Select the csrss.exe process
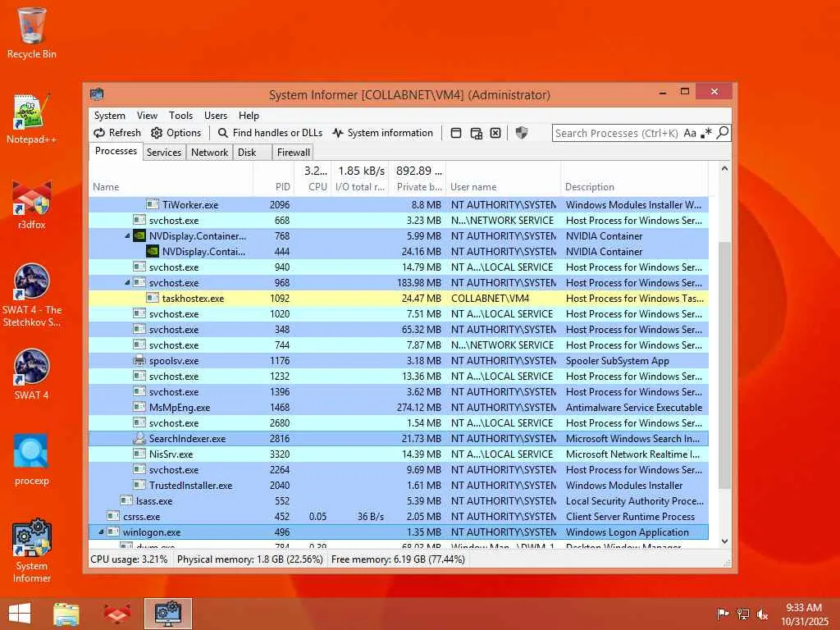840x630 pixels. [x=399, y=517]
